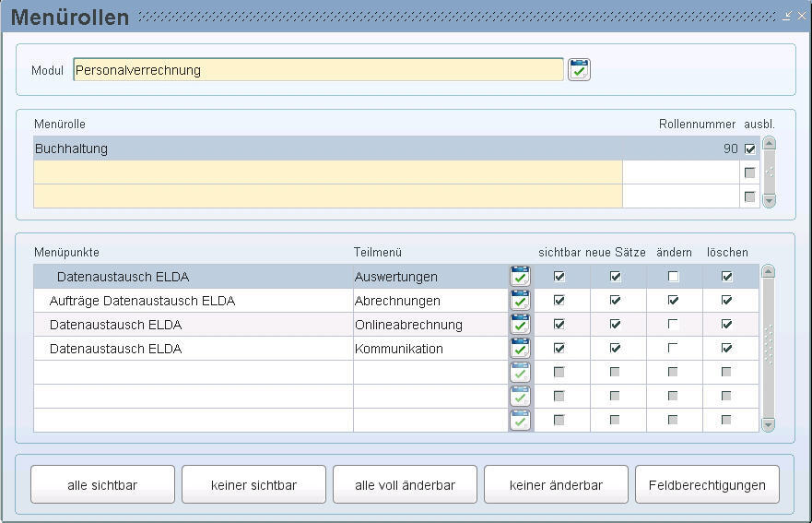Screen dimensions: 812x523
Task: Click the third empty Menürolle name field
Action: [x=328, y=196]
